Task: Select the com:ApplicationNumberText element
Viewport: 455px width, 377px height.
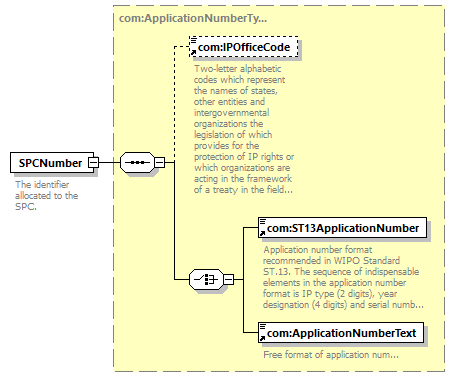Action: pyautogui.click(x=341, y=333)
